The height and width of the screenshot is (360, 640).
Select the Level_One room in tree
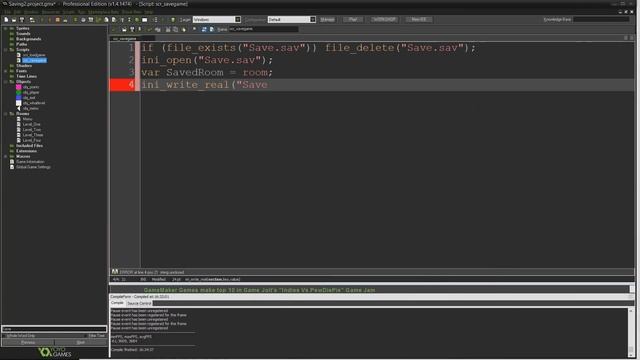click(x=31, y=124)
